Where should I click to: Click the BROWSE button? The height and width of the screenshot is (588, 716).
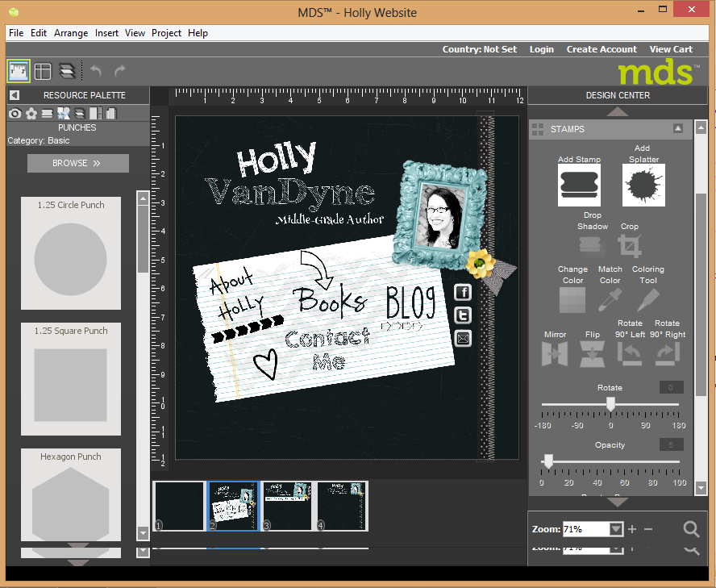pyautogui.click(x=78, y=163)
